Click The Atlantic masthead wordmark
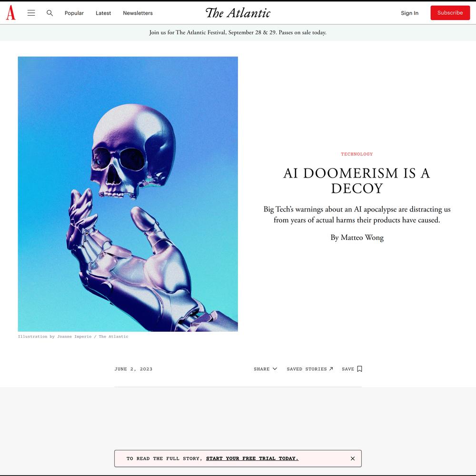Screen dimensions: 476x476 238,13
